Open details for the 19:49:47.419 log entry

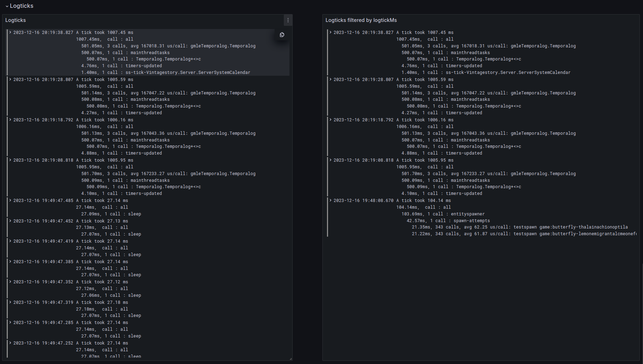click(10, 241)
